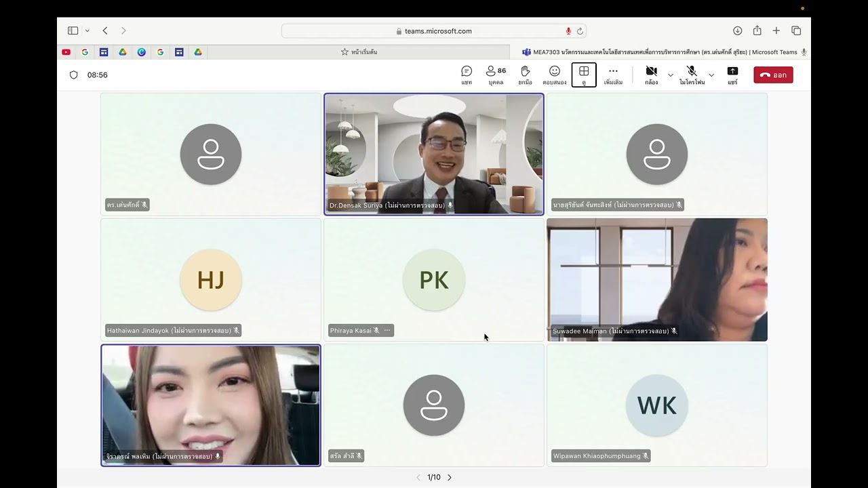This screenshot has width=868, height=488.
Task: Open the view (ดู) layout options
Action: pos(584,75)
